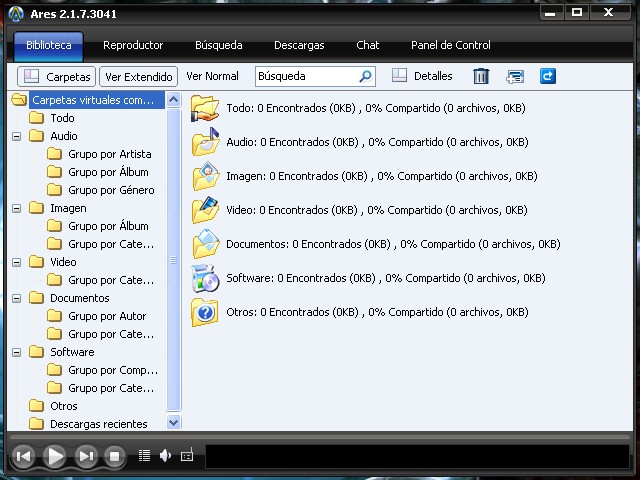Screen dimensions: 640x480
Task: Click the speaker volume icon
Action: (x=165, y=456)
